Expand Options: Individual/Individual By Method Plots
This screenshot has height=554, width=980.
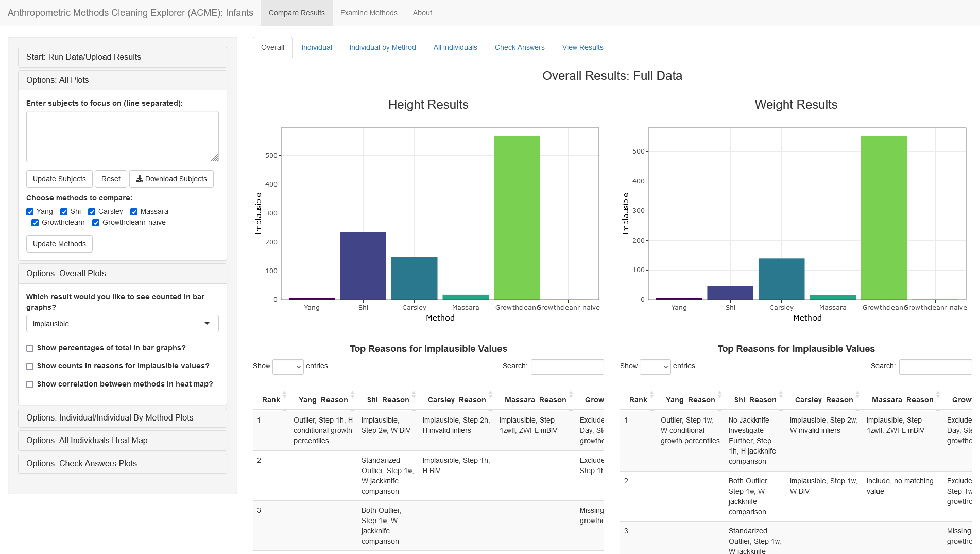click(123, 418)
